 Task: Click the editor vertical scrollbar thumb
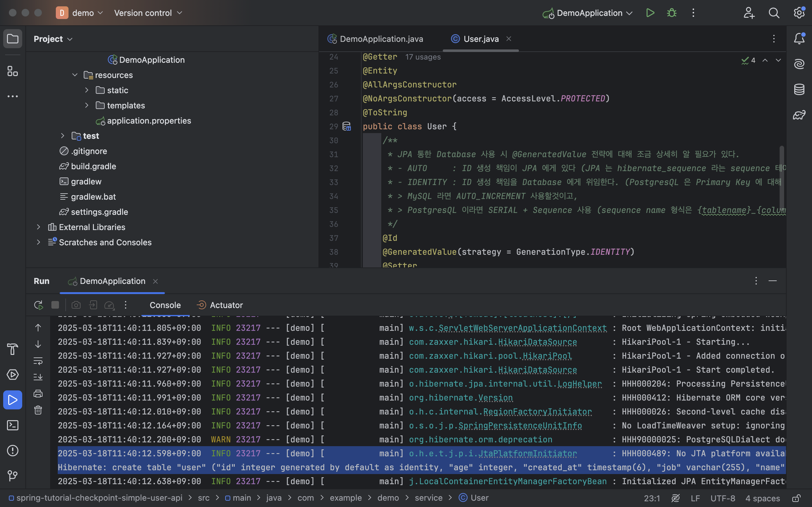[782, 178]
